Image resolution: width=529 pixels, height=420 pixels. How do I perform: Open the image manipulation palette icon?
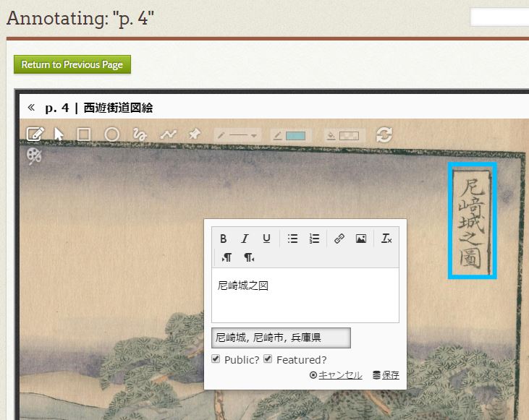pyautogui.click(x=34, y=156)
